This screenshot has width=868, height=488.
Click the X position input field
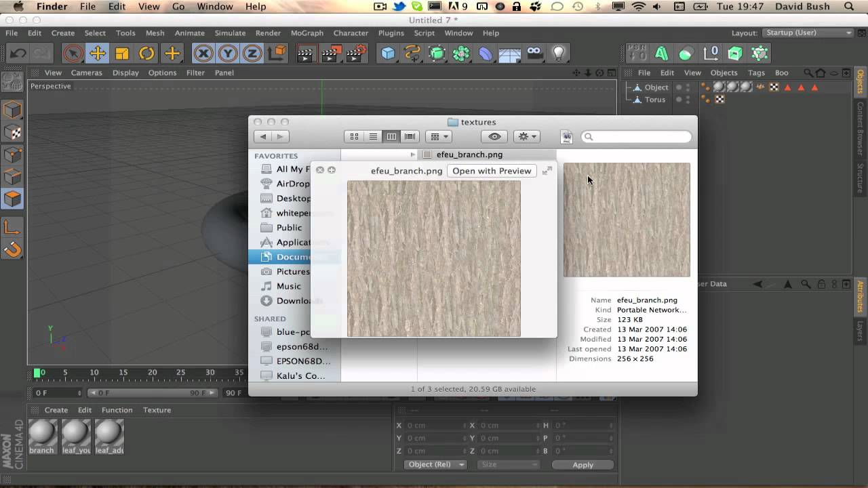click(x=434, y=425)
